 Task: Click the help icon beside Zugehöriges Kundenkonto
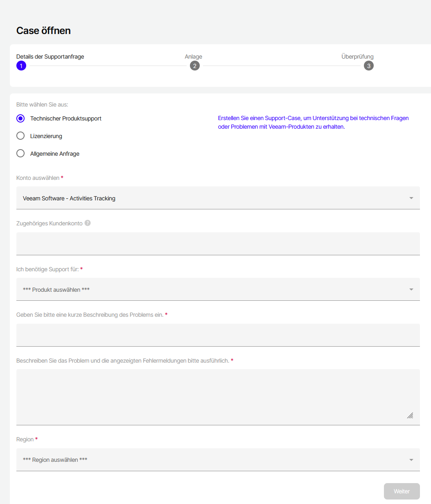pyautogui.click(x=88, y=223)
